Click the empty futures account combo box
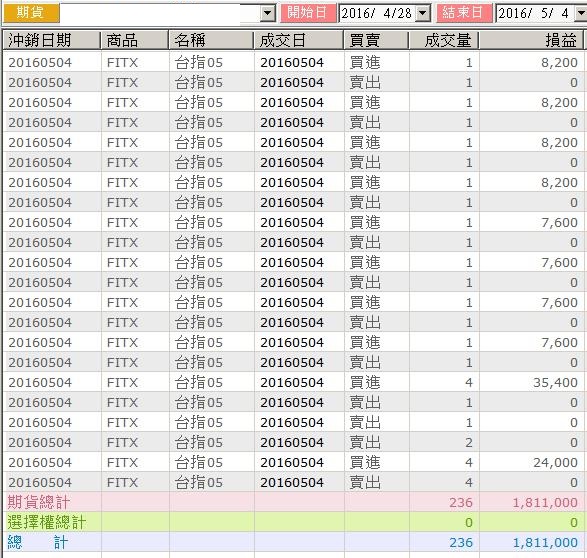 tap(161, 13)
